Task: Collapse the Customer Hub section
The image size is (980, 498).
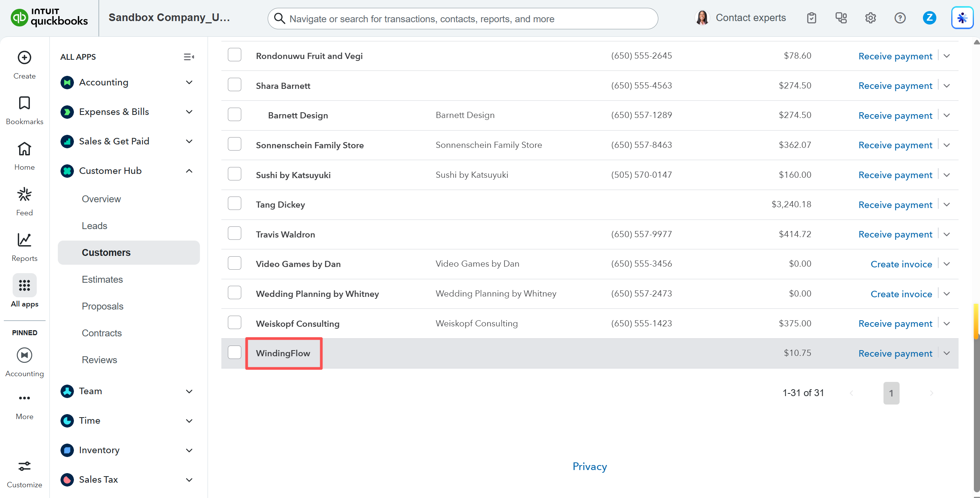Action: [x=189, y=171]
